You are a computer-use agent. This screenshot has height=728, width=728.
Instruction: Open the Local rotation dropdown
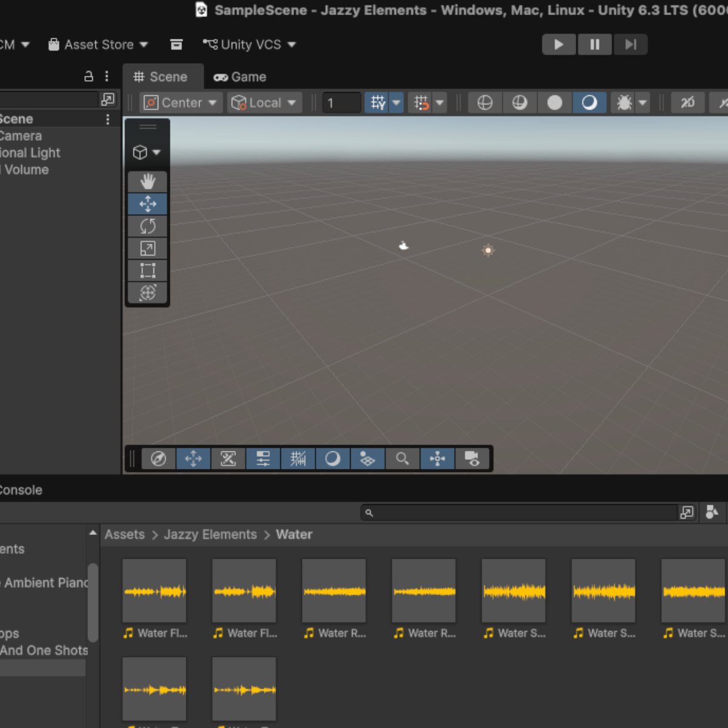coord(264,103)
